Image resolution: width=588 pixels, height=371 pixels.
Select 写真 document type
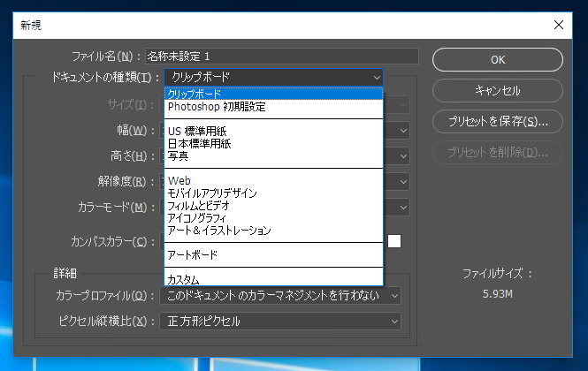[274, 155]
